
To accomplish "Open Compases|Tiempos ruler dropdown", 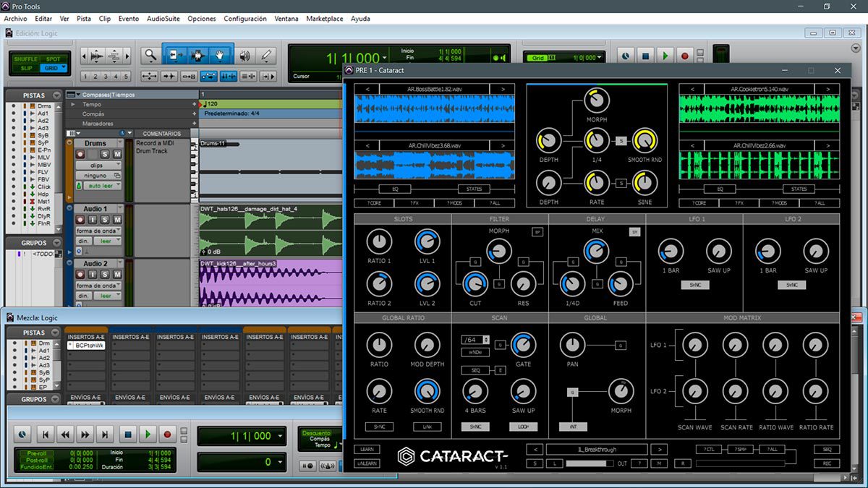I will (78, 95).
